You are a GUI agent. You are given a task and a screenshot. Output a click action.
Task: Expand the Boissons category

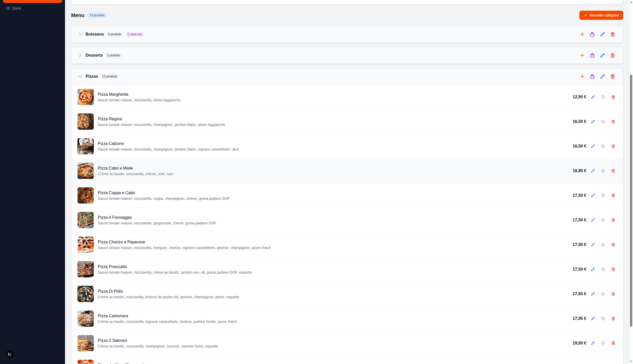pos(80,34)
